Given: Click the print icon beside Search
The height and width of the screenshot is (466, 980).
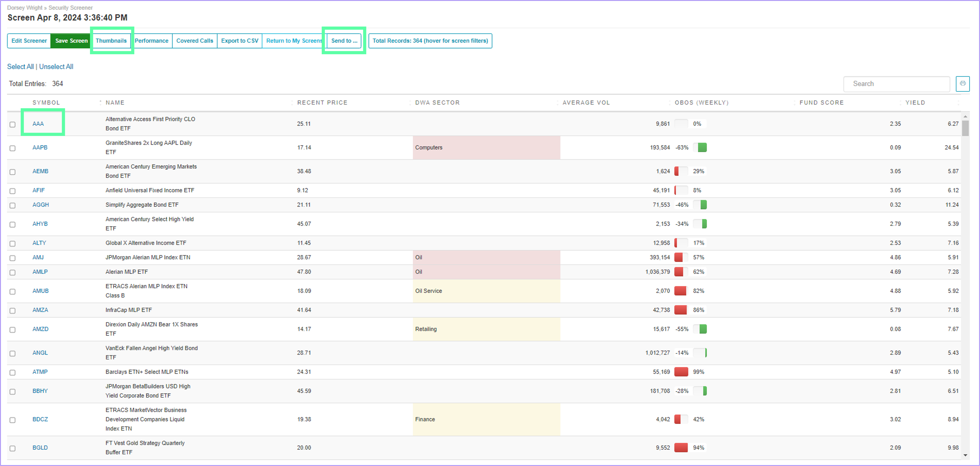Looking at the screenshot, I should (962, 84).
